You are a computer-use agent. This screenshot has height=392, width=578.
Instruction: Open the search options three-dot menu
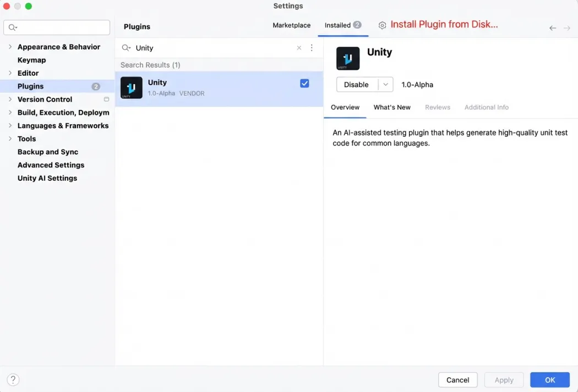pyautogui.click(x=312, y=48)
